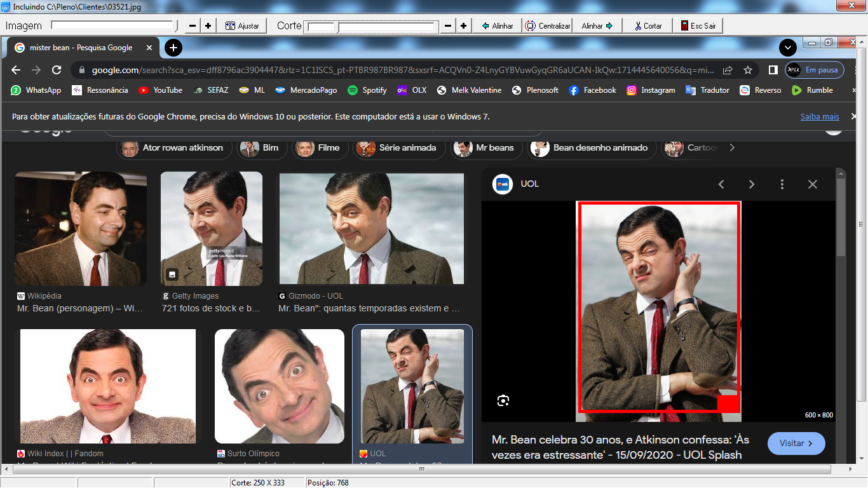
Task: Open the Rumble bookmark
Action: (812, 90)
